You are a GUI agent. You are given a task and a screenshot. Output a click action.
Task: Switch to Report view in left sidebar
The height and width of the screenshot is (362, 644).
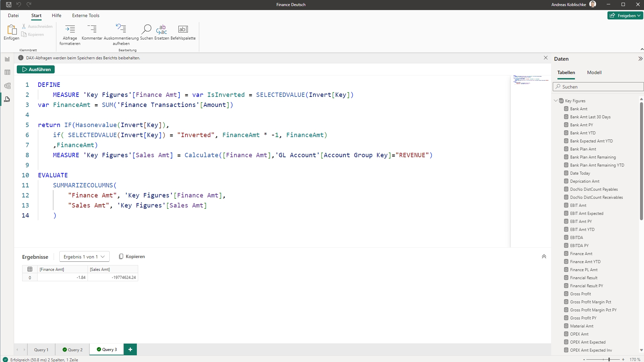tap(7, 59)
